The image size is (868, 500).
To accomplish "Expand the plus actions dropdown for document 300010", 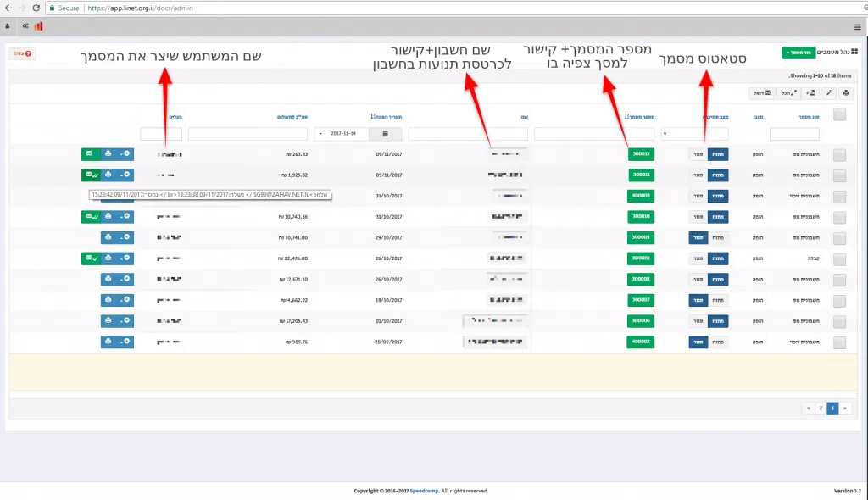I will pos(125,216).
